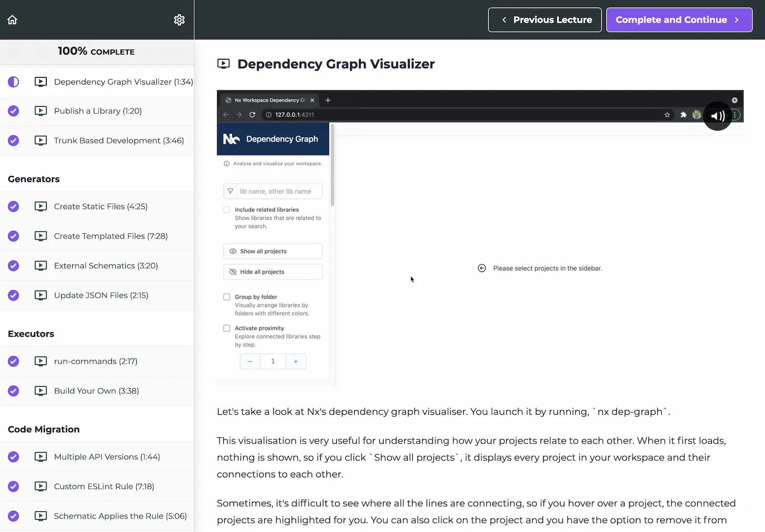Open a new browser tab with plus
This screenshot has height=532, width=765.
pyautogui.click(x=328, y=100)
